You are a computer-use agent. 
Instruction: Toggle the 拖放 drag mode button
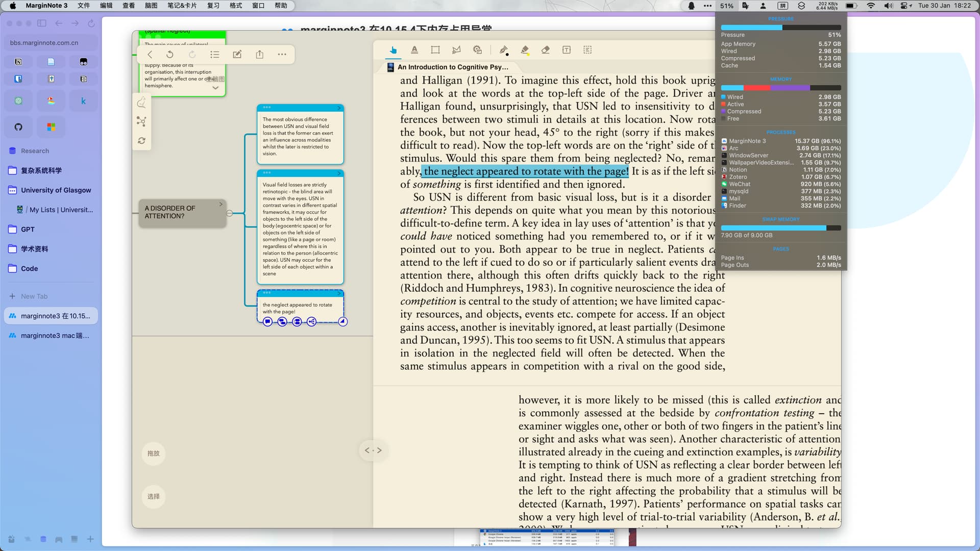[x=154, y=454]
